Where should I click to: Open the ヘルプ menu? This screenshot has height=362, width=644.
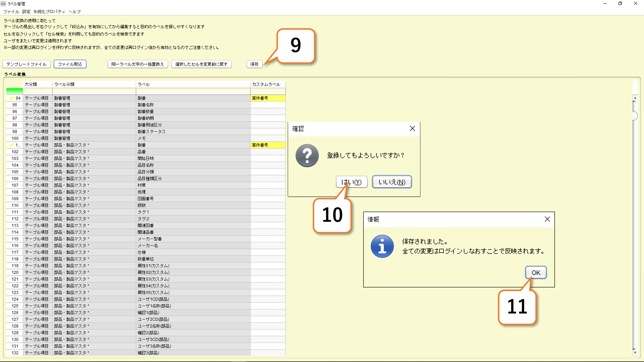74,12
